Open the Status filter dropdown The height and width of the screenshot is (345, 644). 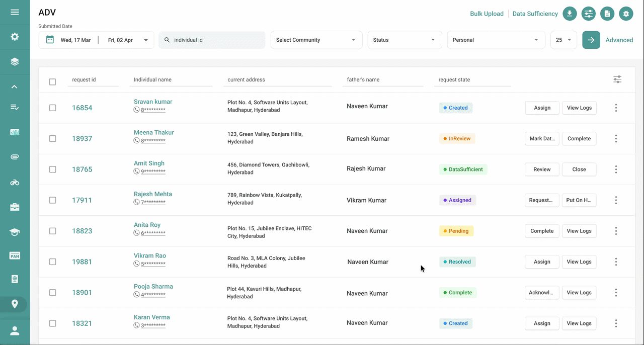pyautogui.click(x=405, y=40)
